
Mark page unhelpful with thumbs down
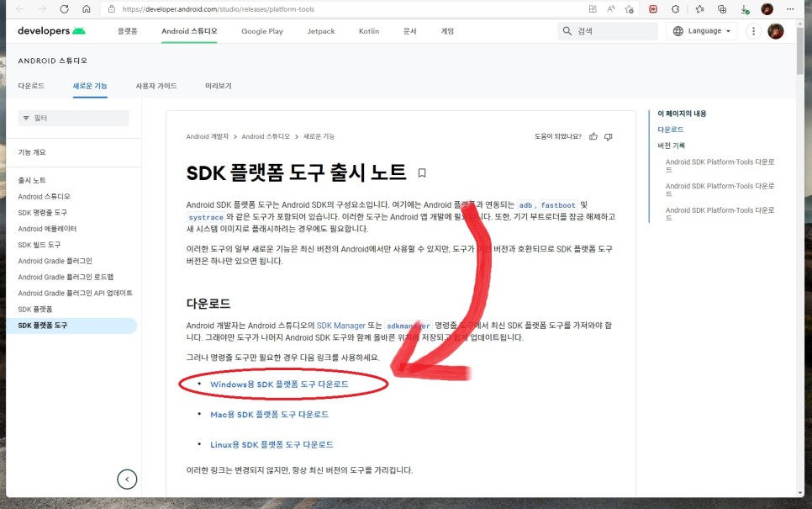point(609,137)
